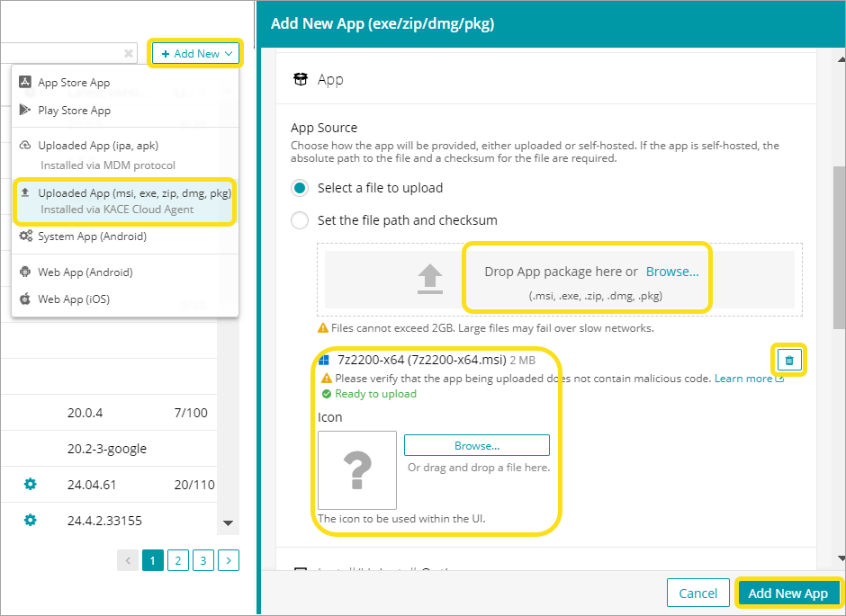
Task: Choose App Store App from menu
Action: [74, 83]
